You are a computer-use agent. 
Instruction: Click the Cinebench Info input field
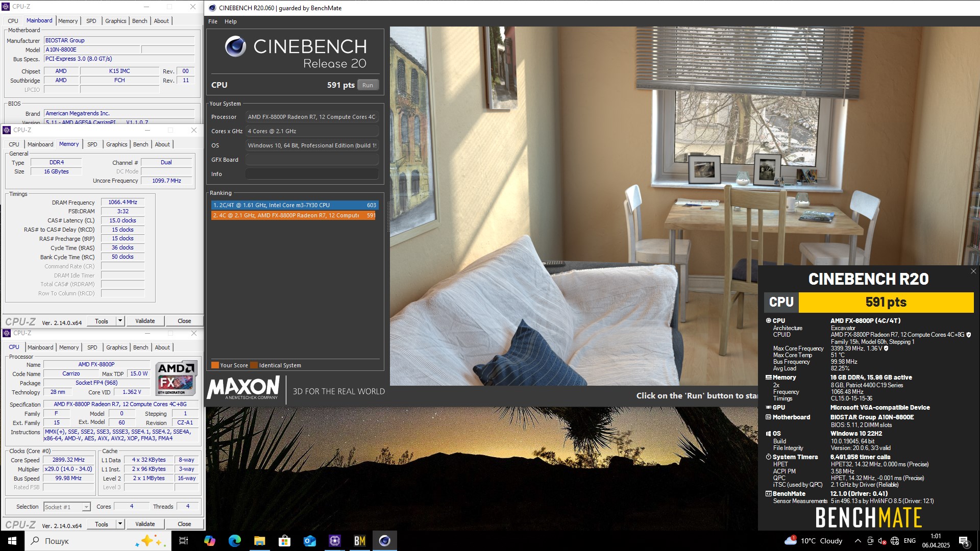pyautogui.click(x=312, y=174)
